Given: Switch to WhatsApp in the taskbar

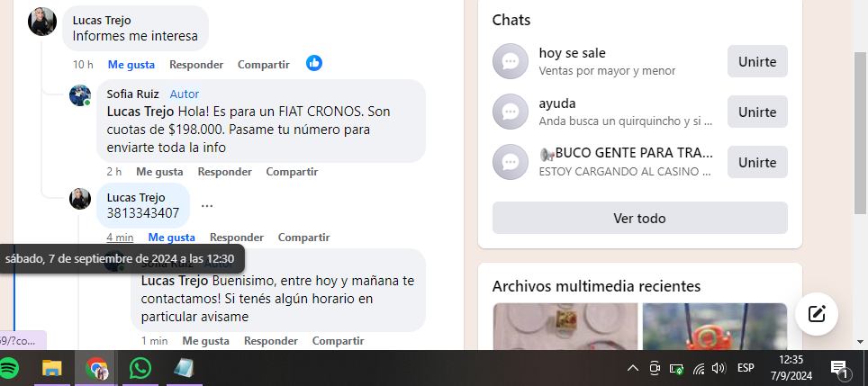Looking at the screenshot, I should coord(140,368).
